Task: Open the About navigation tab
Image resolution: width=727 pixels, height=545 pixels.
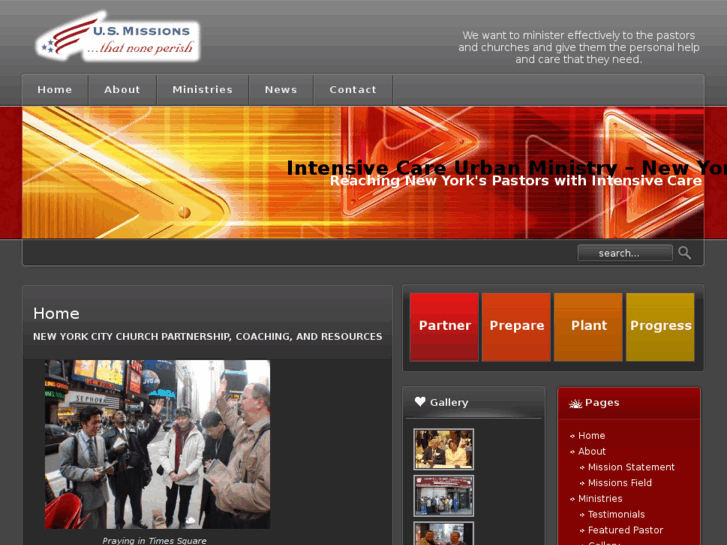Action: coord(122,90)
